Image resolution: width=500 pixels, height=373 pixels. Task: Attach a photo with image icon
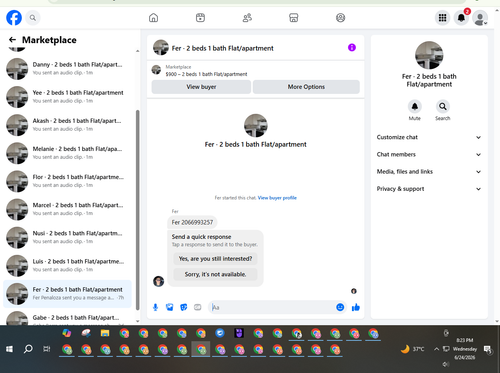tap(170, 307)
